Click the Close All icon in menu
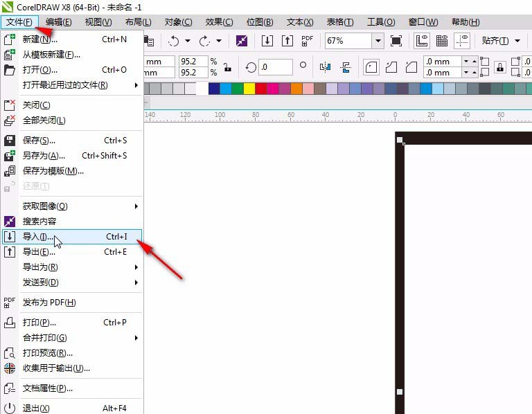The width and height of the screenshot is (532, 414). [10, 120]
